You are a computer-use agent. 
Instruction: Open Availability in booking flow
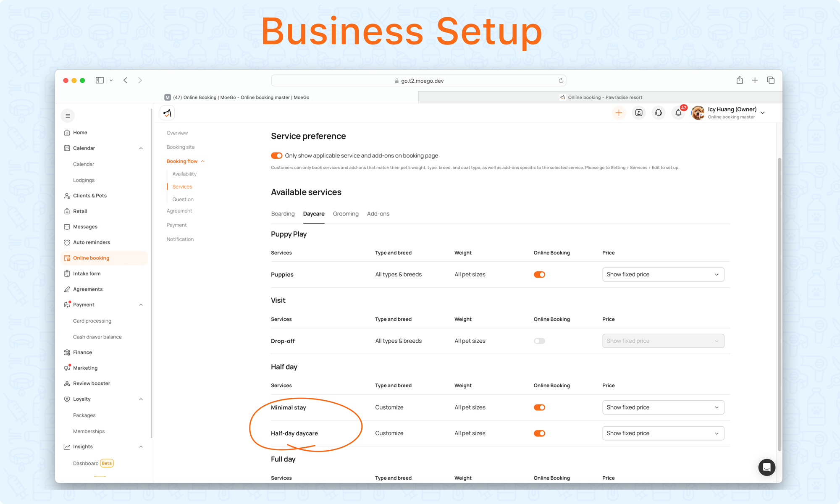[184, 174]
